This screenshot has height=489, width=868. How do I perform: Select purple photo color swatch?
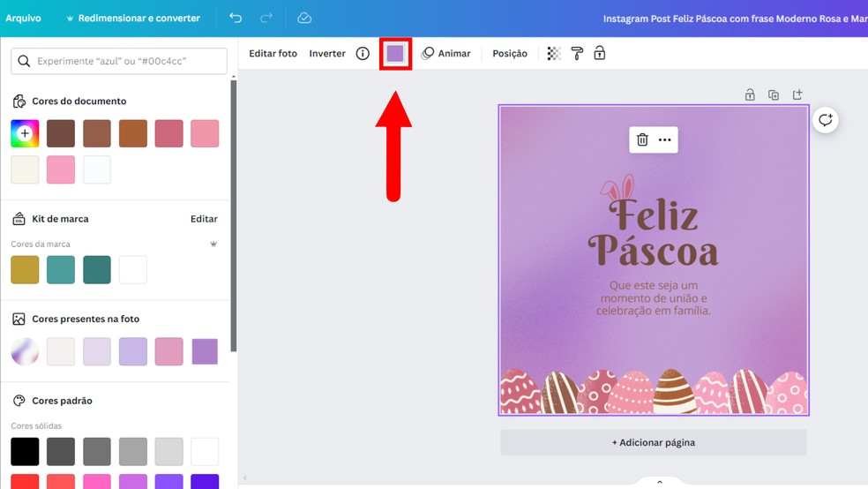(205, 351)
